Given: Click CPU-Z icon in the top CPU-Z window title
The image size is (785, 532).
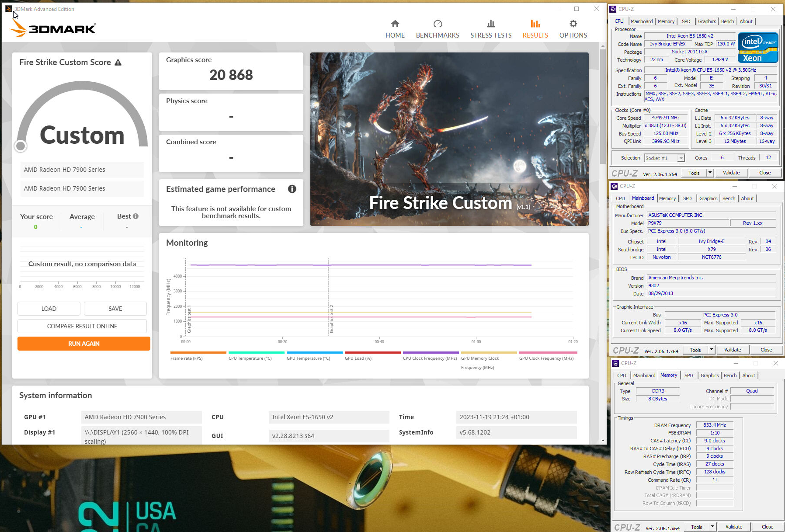Looking at the screenshot, I should coord(613,9).
